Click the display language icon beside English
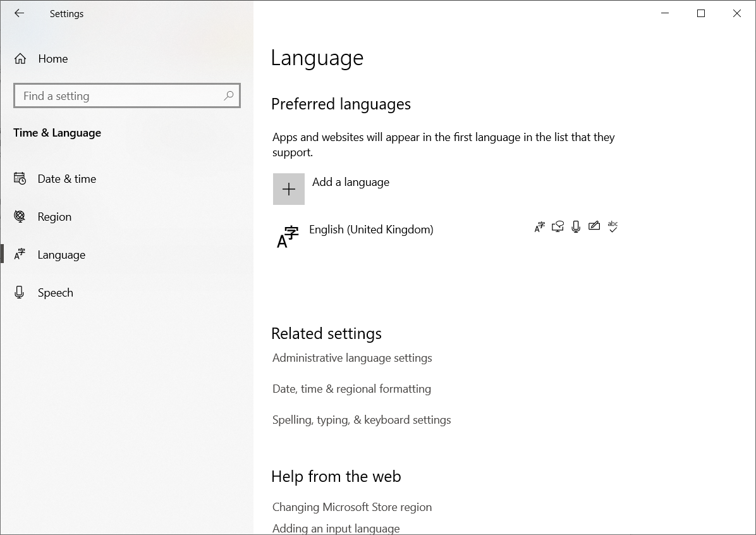 540,227
